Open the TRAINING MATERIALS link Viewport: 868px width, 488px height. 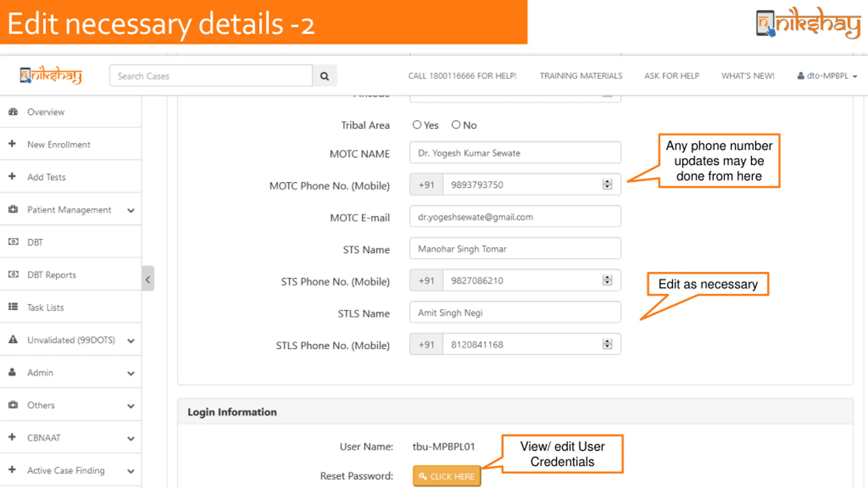click(x=581, y=76)
